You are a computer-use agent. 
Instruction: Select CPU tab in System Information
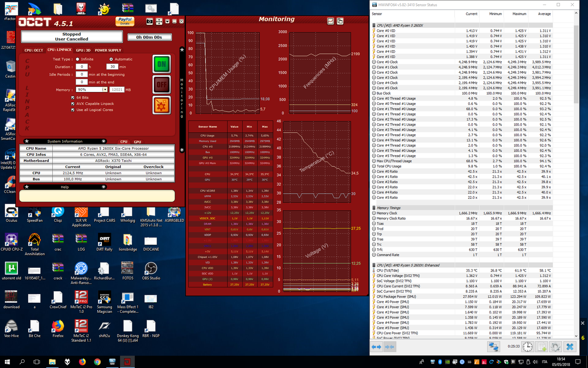click(x=124, y=142)
